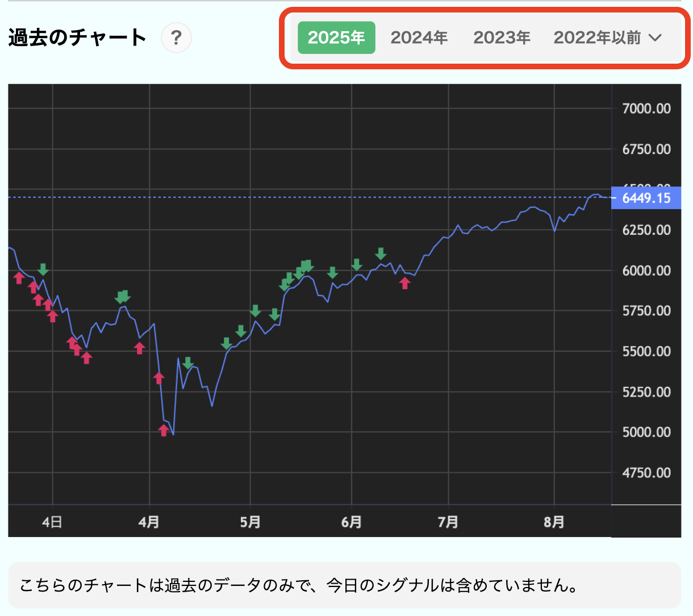Click the earliest red buy arrow on the chart
693x616 pixels.
click(20, 277)
